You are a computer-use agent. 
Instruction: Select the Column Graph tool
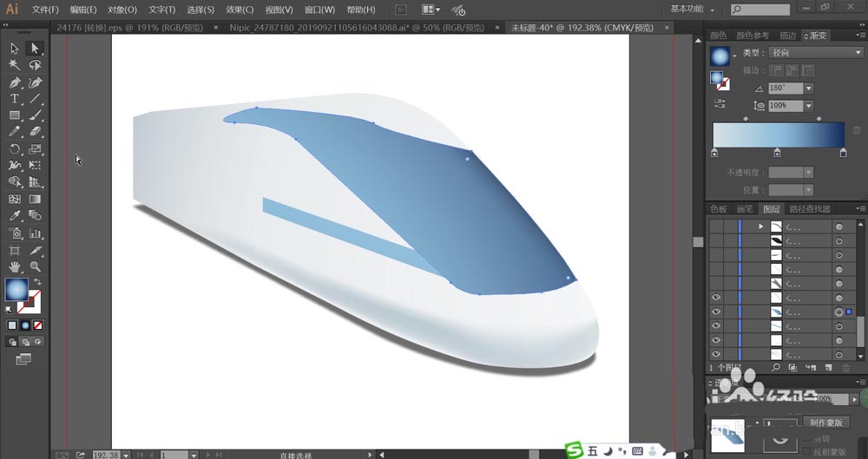(35, 233)
